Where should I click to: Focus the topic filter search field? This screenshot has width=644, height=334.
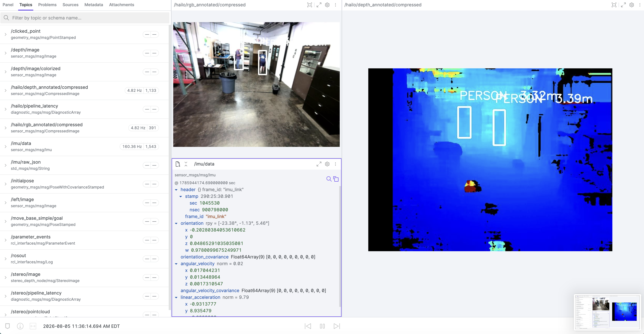85,18
